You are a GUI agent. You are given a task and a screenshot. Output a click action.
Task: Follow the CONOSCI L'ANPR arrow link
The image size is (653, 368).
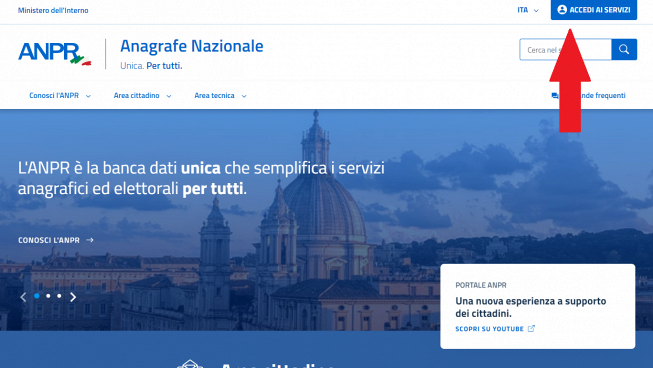tap(56, 240)
